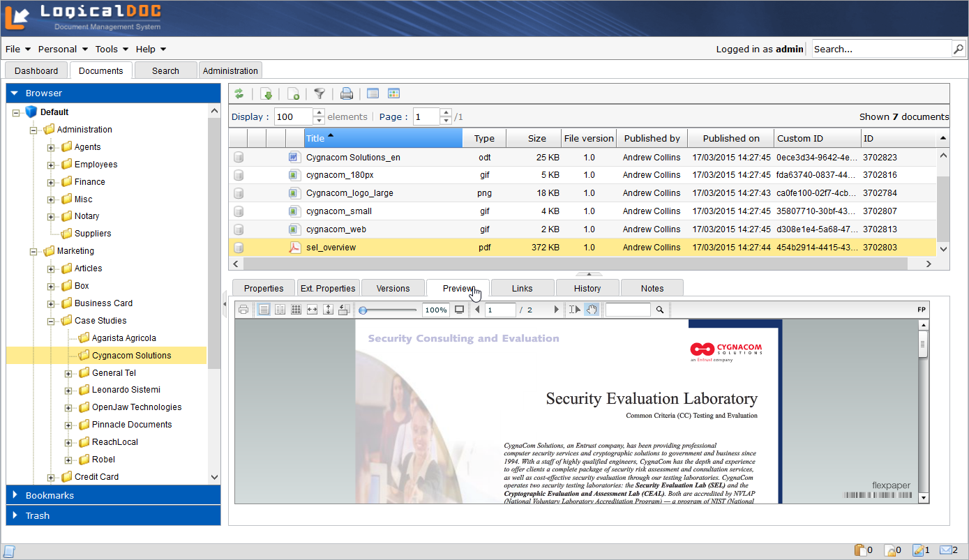Sort by the Published on column header
The width and height of the screenshot is (969, 560).
tap(731, 138)
